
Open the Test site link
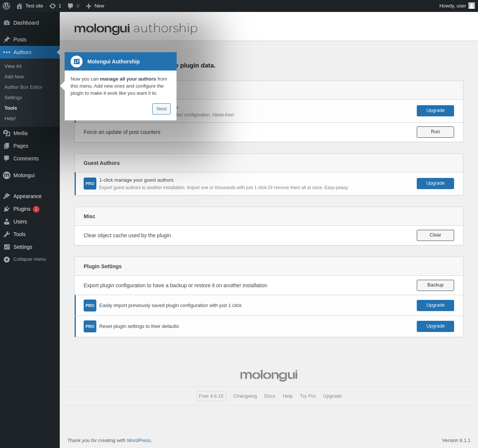[x=34, y=6]
